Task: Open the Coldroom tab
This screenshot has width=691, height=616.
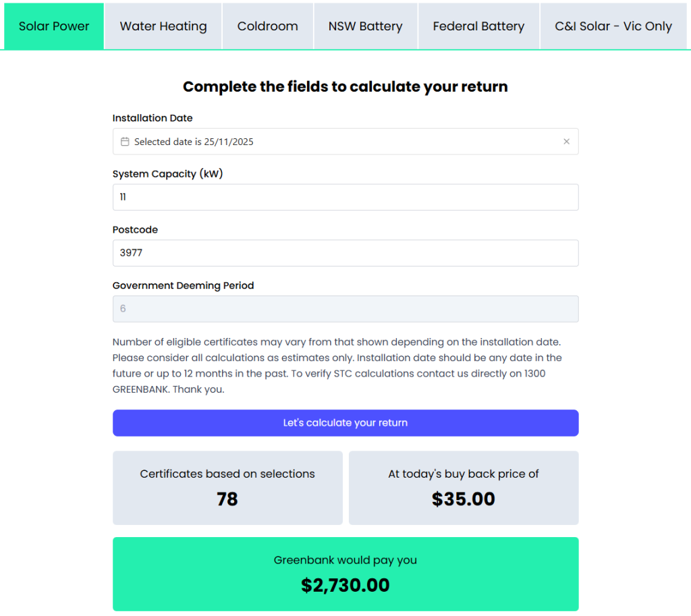Action: [x=267, y=26]
